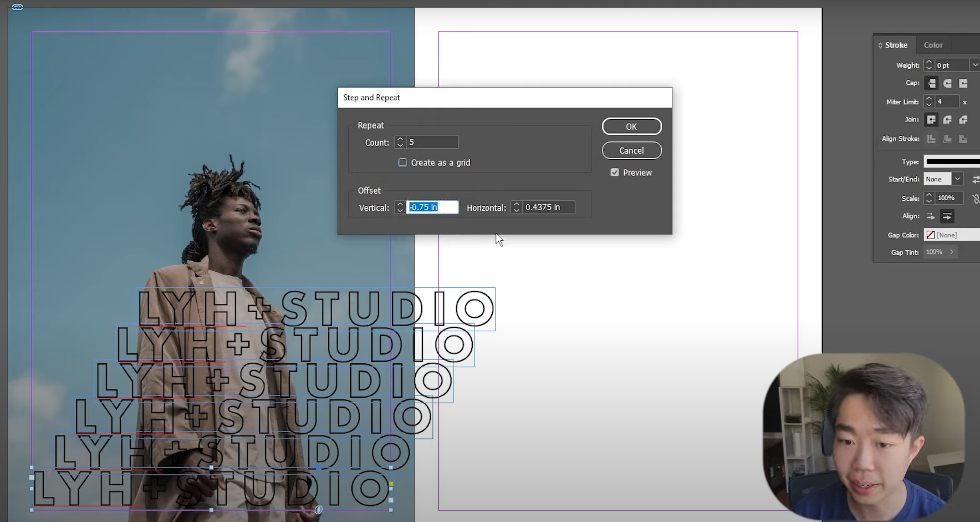Open the Gap Color dropdown

(952, 235)
